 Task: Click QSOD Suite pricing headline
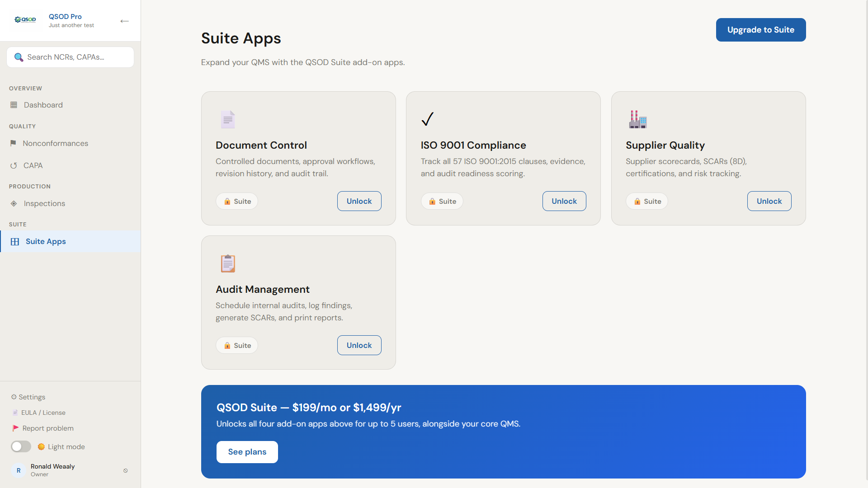pyautogui.click(x=309, y=408)
